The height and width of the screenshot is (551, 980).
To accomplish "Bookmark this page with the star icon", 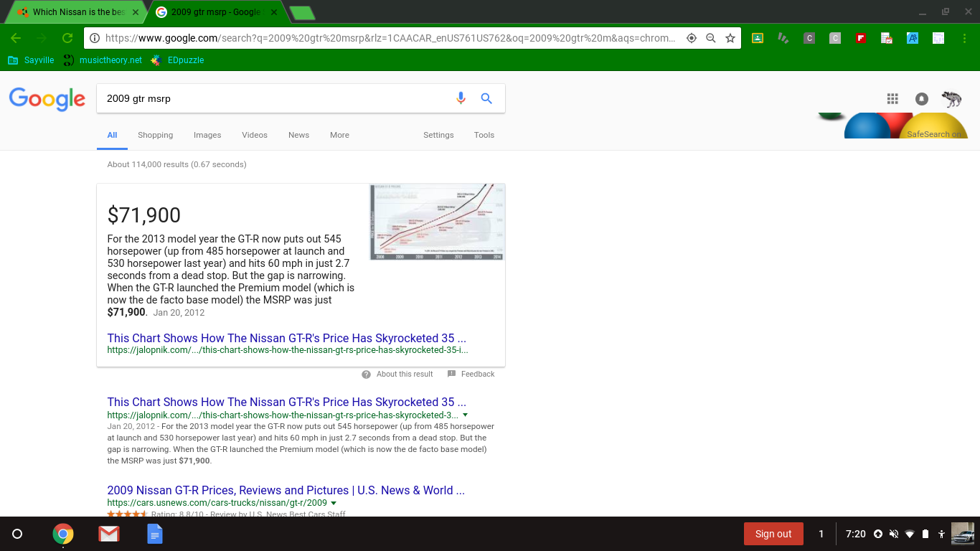I will pyautogui.click(x=730, y=38).
